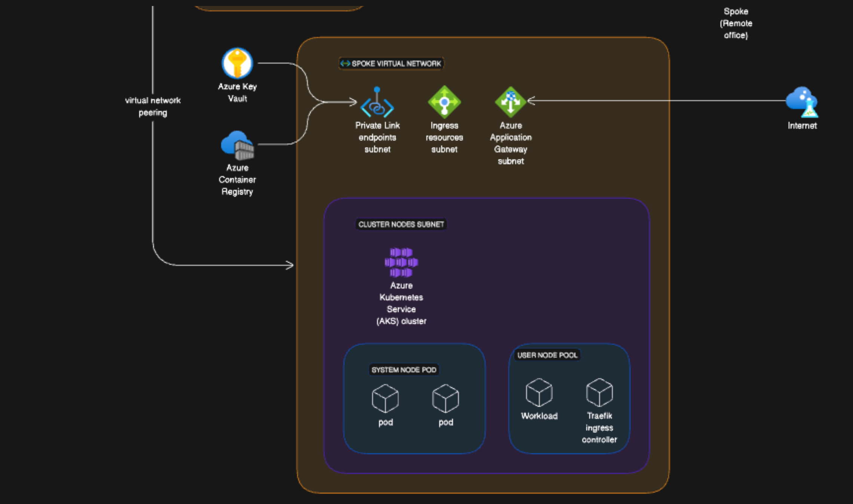Click the right pod cube icon
853x504 pixels.
(x=445, y=398)
